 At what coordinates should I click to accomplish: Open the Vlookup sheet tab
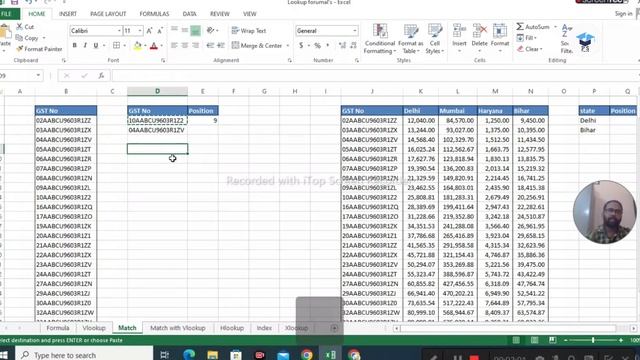(x=94, y=328)
